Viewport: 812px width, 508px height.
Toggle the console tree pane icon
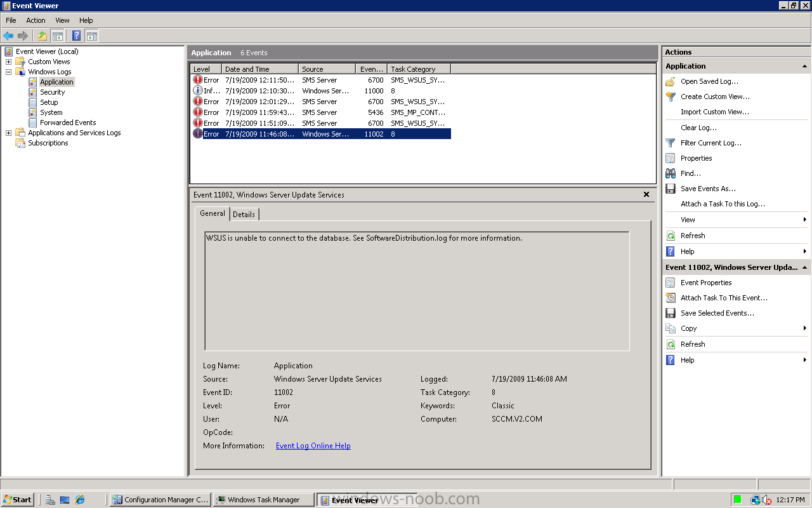point(57,36)
